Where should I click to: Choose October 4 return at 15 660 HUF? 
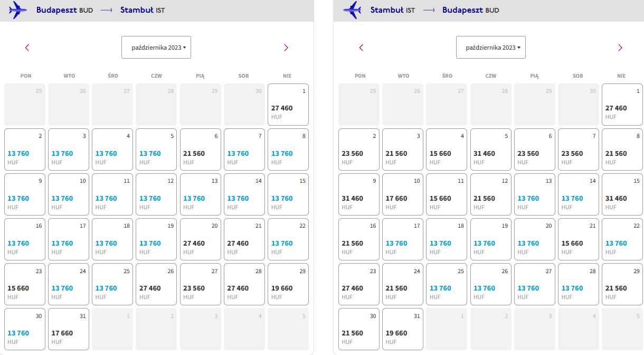coord(447,150)
